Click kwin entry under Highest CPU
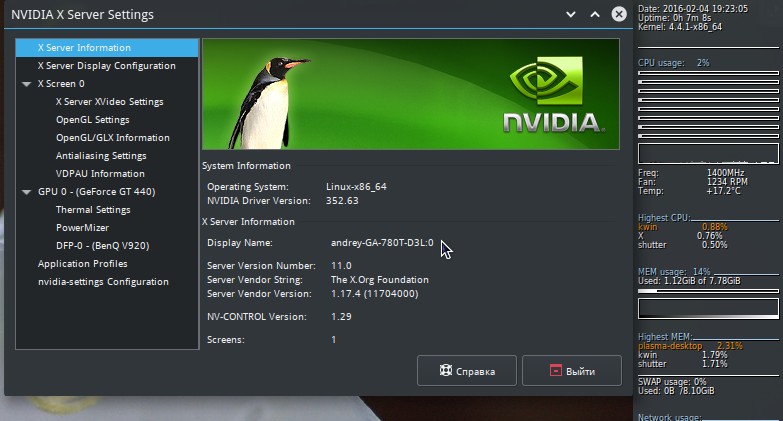 pyautogui.click(x=683, y=227)
